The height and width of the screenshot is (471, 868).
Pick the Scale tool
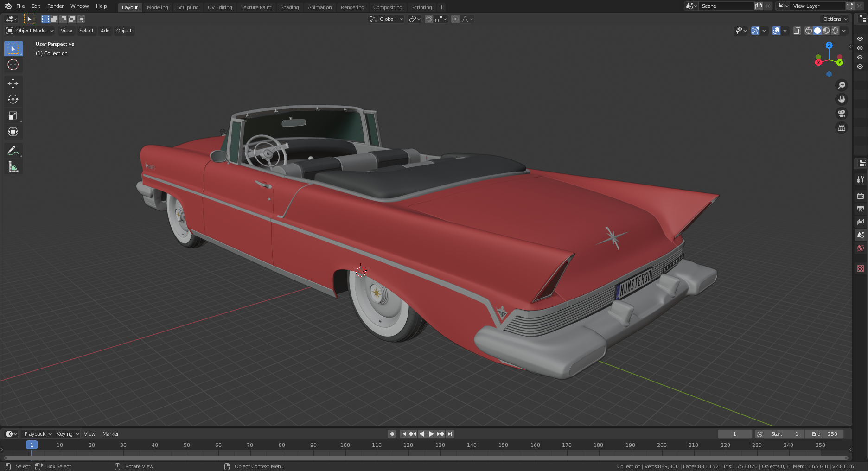click(x=13, y=116)
